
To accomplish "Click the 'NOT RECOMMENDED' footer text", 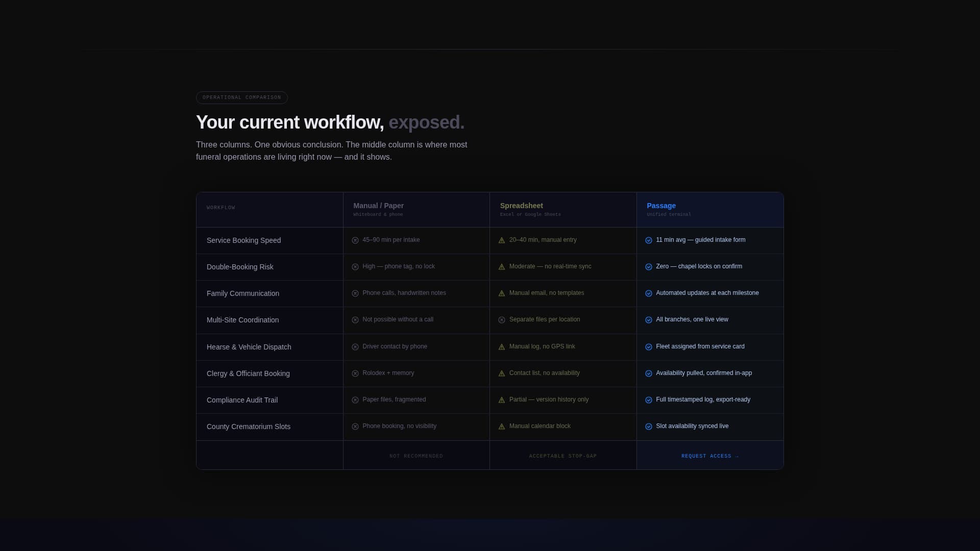I will tap(416, 456).
